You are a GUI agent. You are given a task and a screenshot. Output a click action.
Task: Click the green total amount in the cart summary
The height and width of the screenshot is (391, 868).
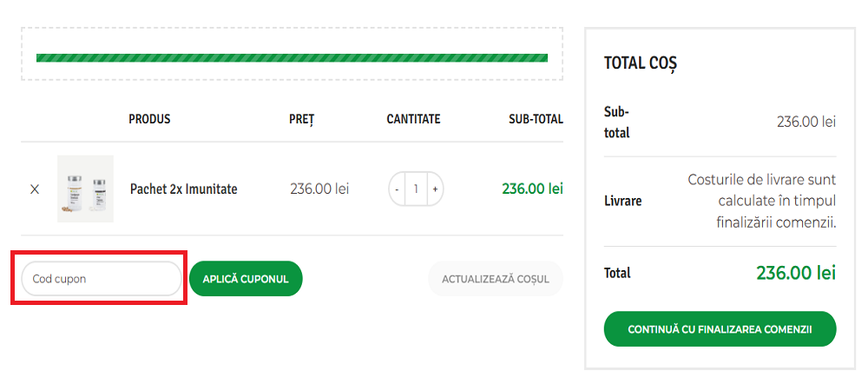[795, 273]
